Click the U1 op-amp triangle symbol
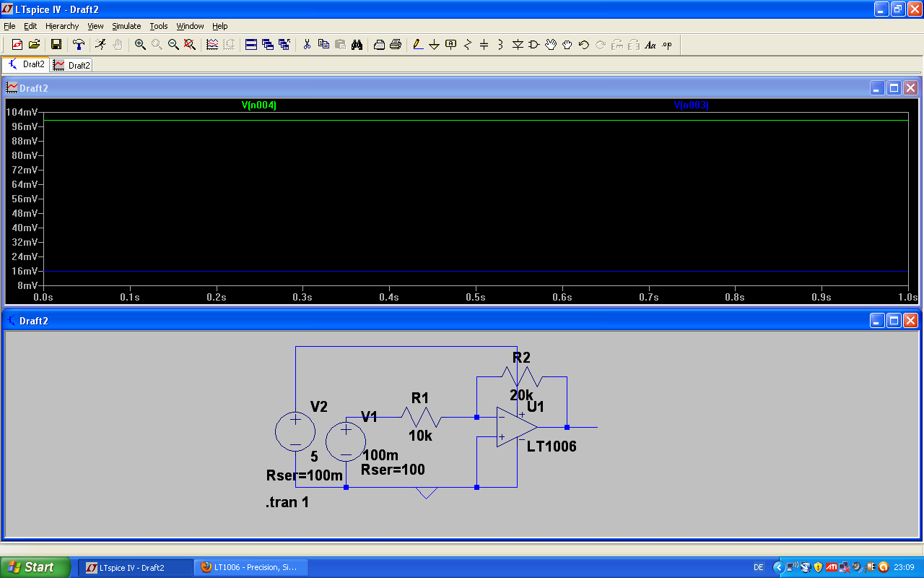Screen dimensions: 924x578 coord(515,427)
